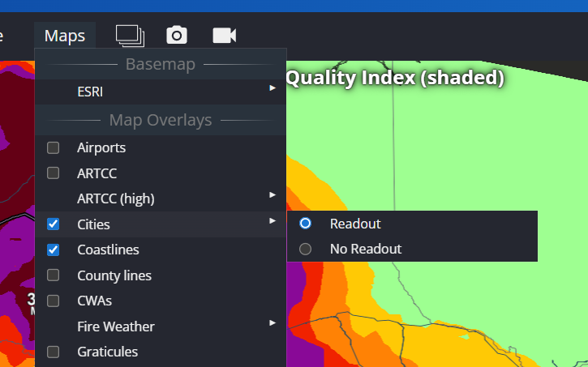The width and height of the screenshot is (588, 367).
Task: Select the Readout radio button
Action: 305,224
